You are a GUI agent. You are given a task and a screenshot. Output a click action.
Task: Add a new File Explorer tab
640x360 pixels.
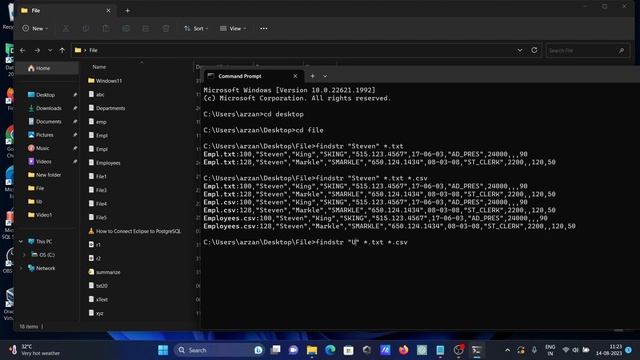128,11
